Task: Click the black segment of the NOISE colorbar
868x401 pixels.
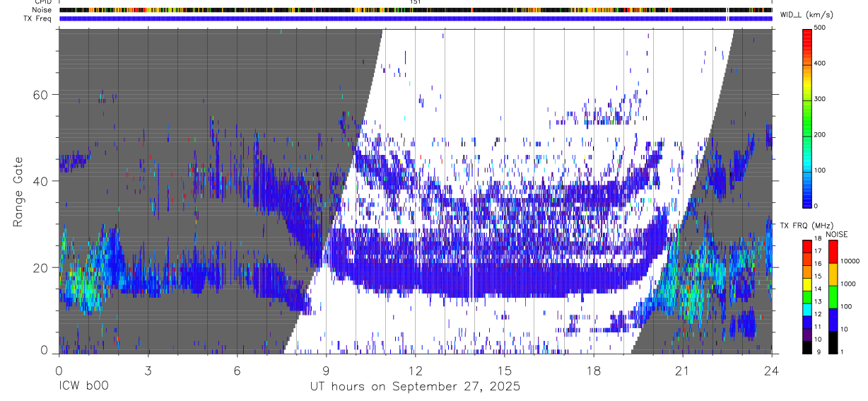Action: 833,342
